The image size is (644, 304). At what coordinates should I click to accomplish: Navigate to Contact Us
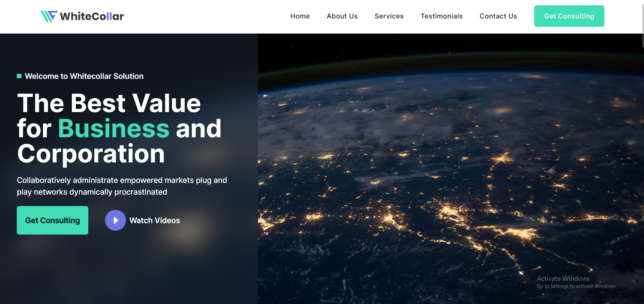click(x=498, y=16)
